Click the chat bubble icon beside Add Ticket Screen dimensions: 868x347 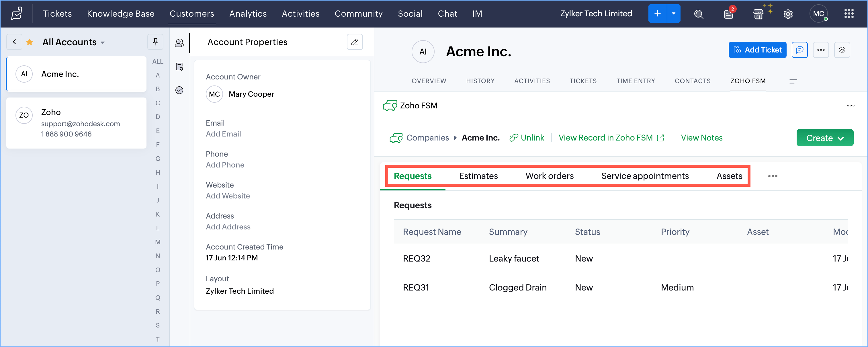click(799, 50)
